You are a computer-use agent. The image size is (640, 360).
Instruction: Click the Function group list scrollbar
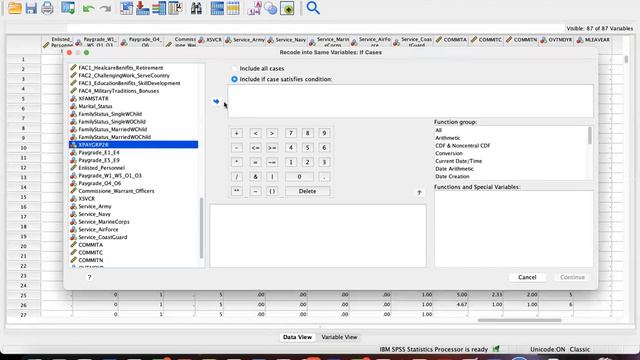coord(590,136)
